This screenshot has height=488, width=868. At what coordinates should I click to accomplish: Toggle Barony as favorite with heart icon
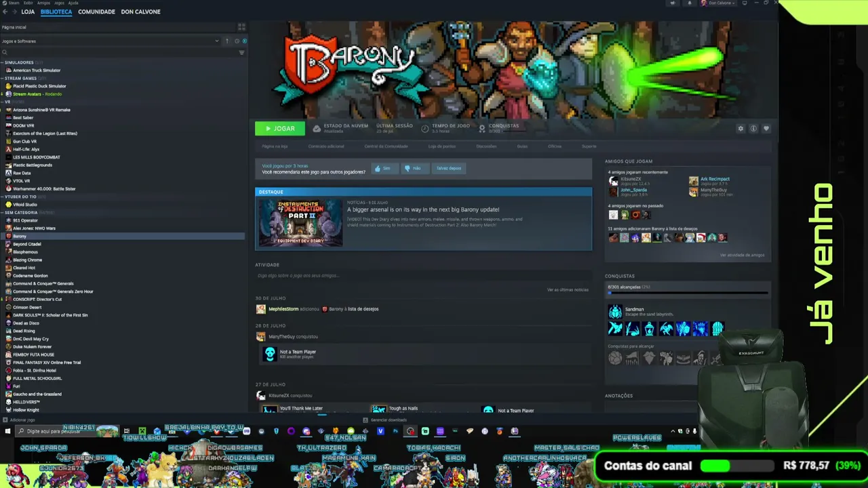point(766,128)
